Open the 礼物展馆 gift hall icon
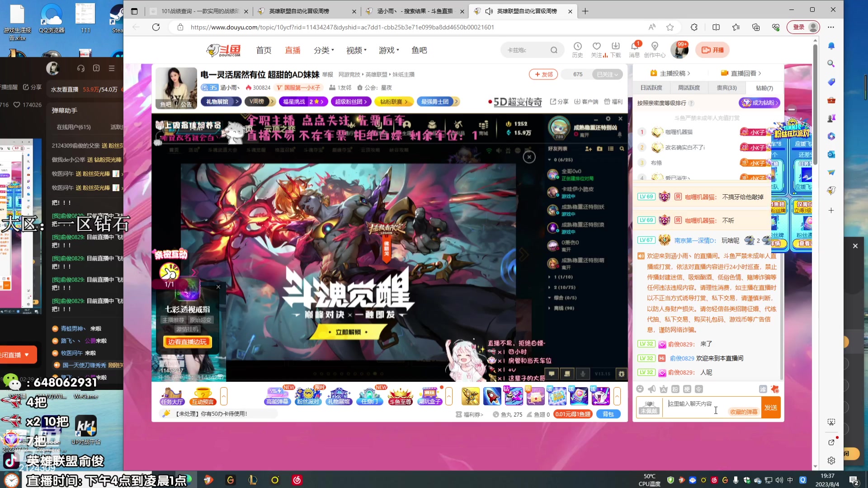Screen dimensions: 868x488 pos(339,396)
